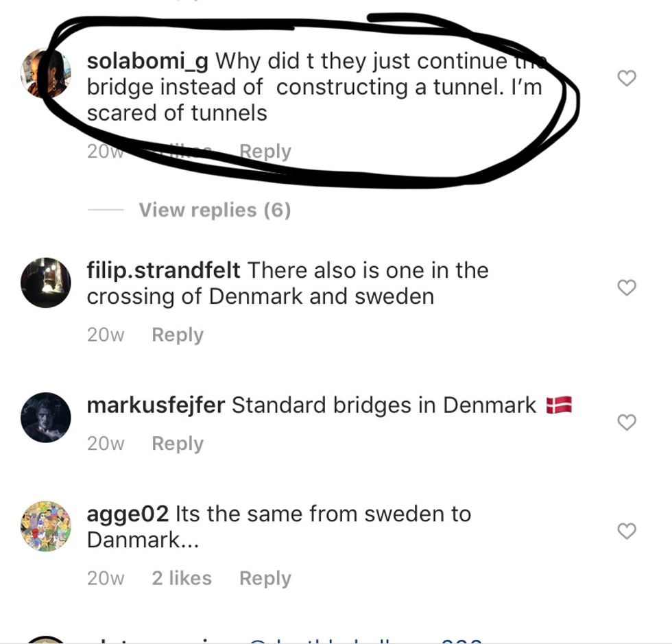Heart agge02's comment
The image size is (672, 644).
(x=627, y=530)
